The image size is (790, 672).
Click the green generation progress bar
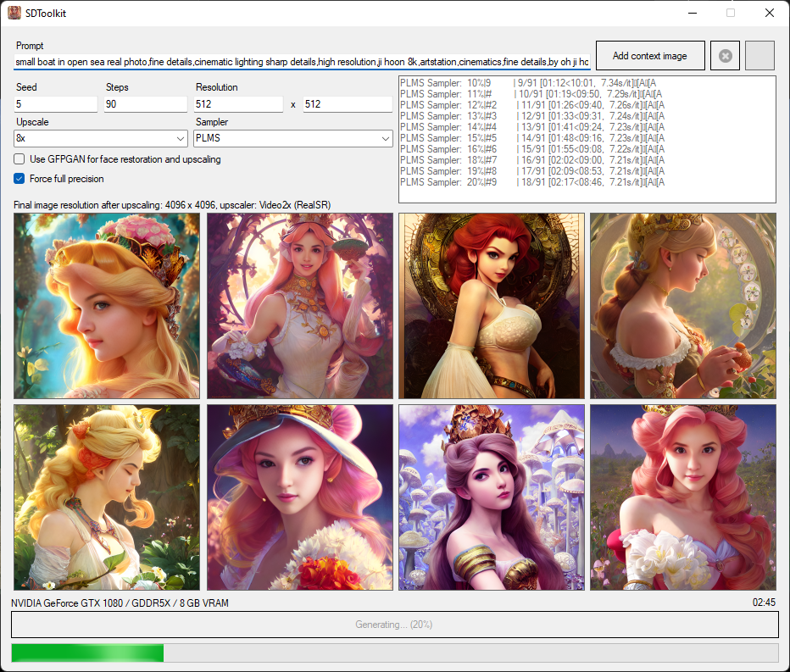[394, 653]
